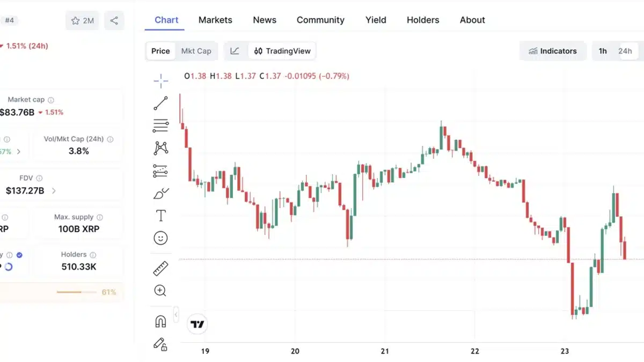The height and width of the screenshot is (362, 644).
Task: Click the 61% progress bar
Action: [77, 292]
